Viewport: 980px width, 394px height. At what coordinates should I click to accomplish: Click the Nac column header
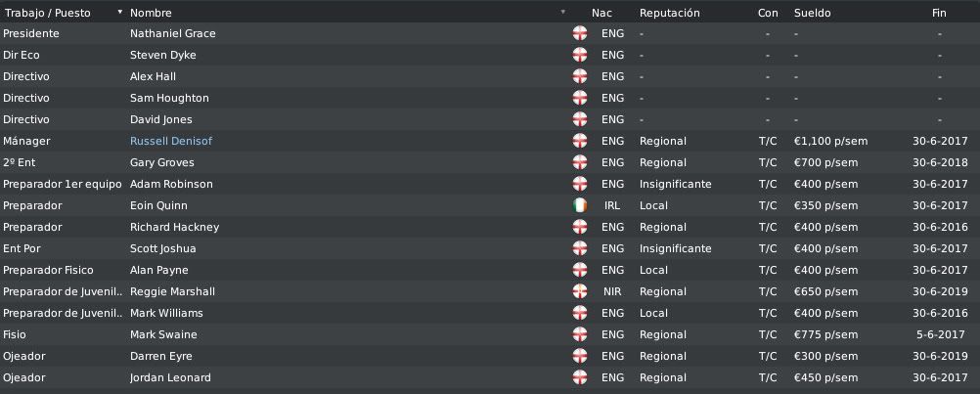tap(601, 13)
